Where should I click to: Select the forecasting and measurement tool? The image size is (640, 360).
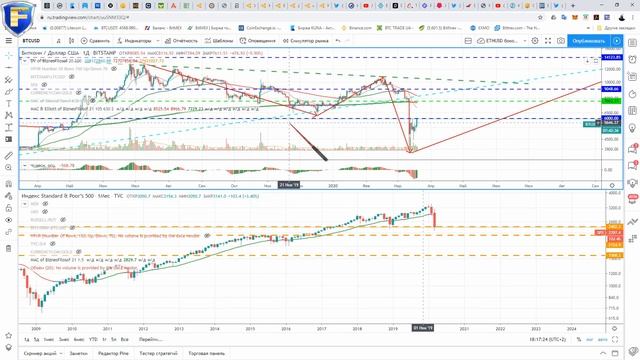coord(9,127)
